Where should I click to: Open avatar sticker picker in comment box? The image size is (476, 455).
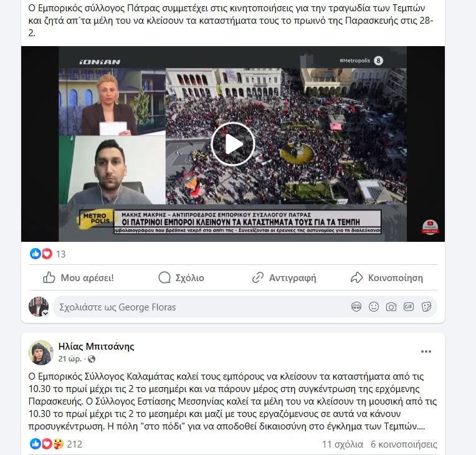[x=356, y=307]
